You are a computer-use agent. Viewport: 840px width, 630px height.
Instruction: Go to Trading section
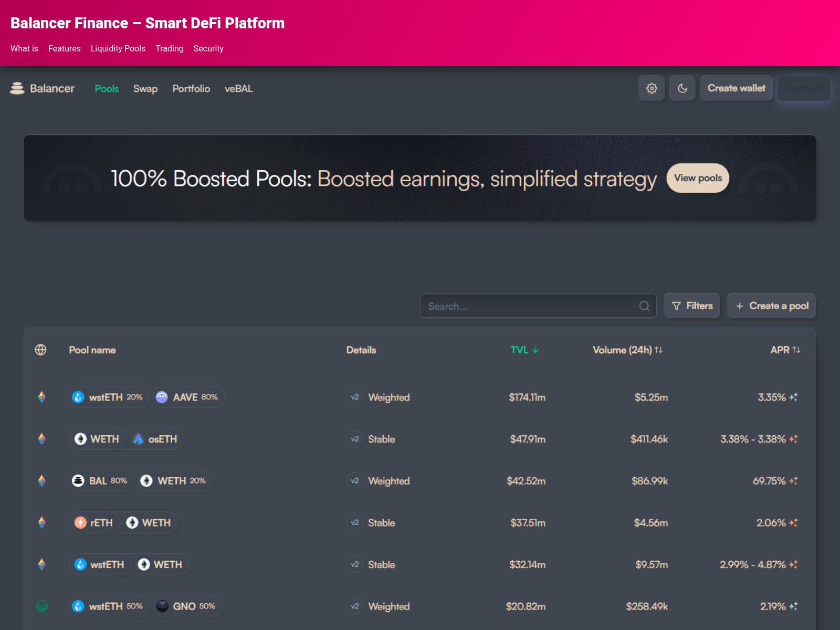click(x=170, y=48)
